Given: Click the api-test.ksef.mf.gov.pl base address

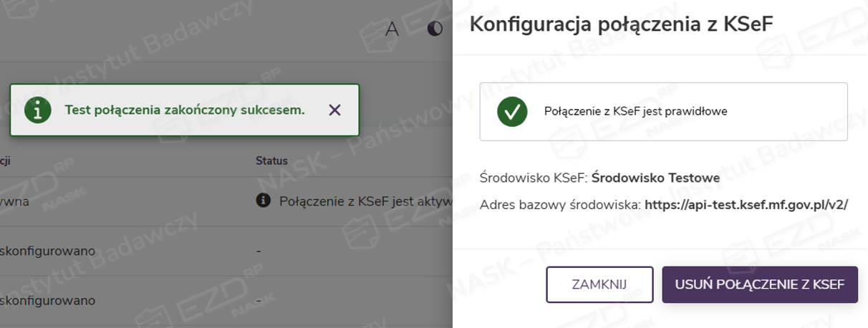Looking at the screenshot, I should click(x=746, y=205).
